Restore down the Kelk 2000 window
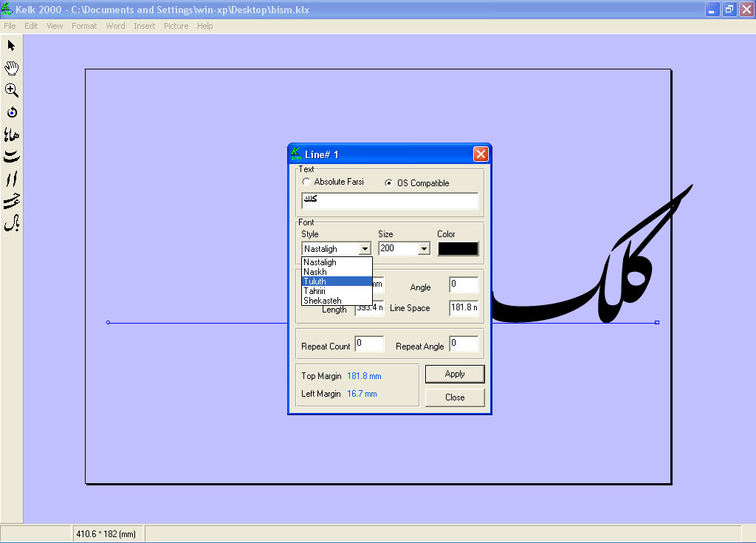Viewport: 756px width, 543px height. click(x=729, y=9)
